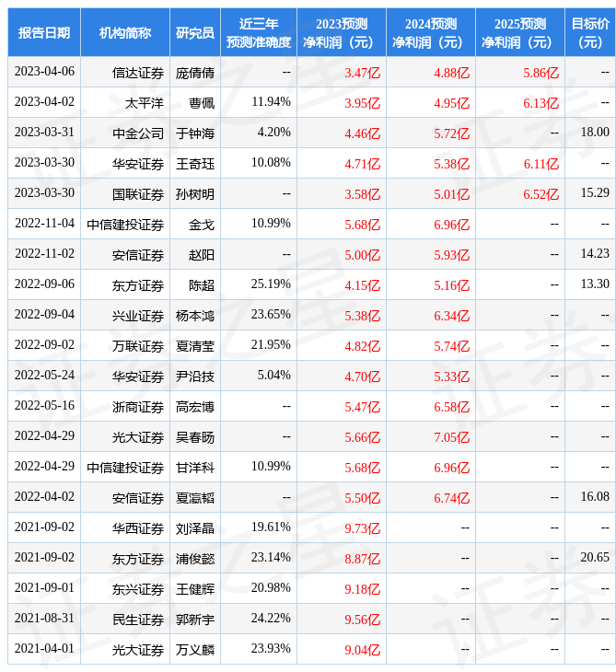Select the 2024预测净利润 column header

click(x=430, y=32)
